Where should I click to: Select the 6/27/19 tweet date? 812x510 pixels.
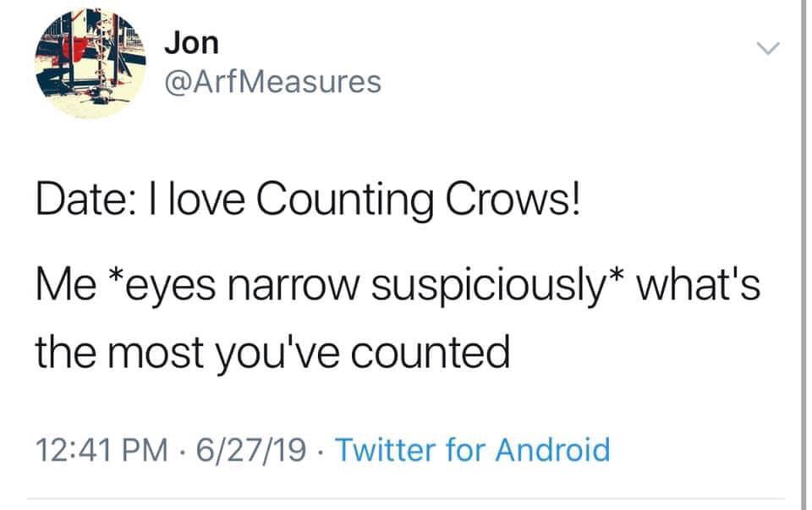click(244, 449)
